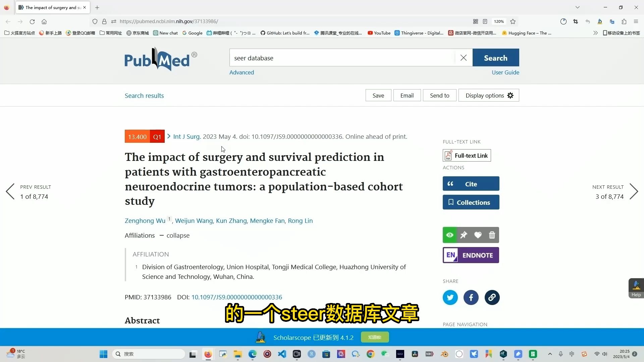Toggle the green eye visibility icon
Screen dimensions: 644x362
pos(450,235)
